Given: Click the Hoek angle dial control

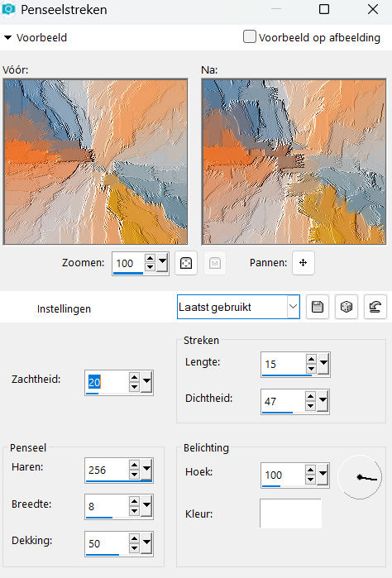Looking at the screenshot, I should 360,477.
